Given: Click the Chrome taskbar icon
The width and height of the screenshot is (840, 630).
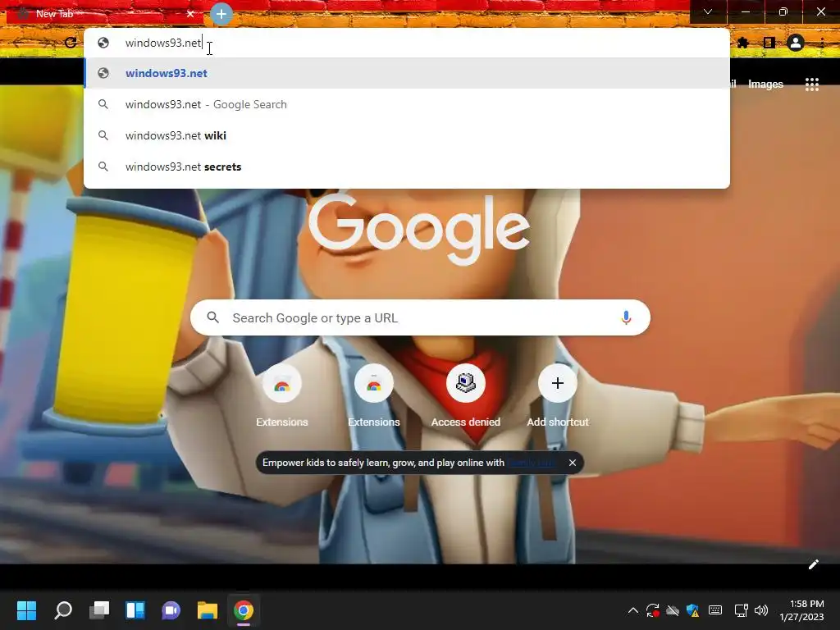Looking at the screenshot, I should pyautogui.click(x=243, y=610).
